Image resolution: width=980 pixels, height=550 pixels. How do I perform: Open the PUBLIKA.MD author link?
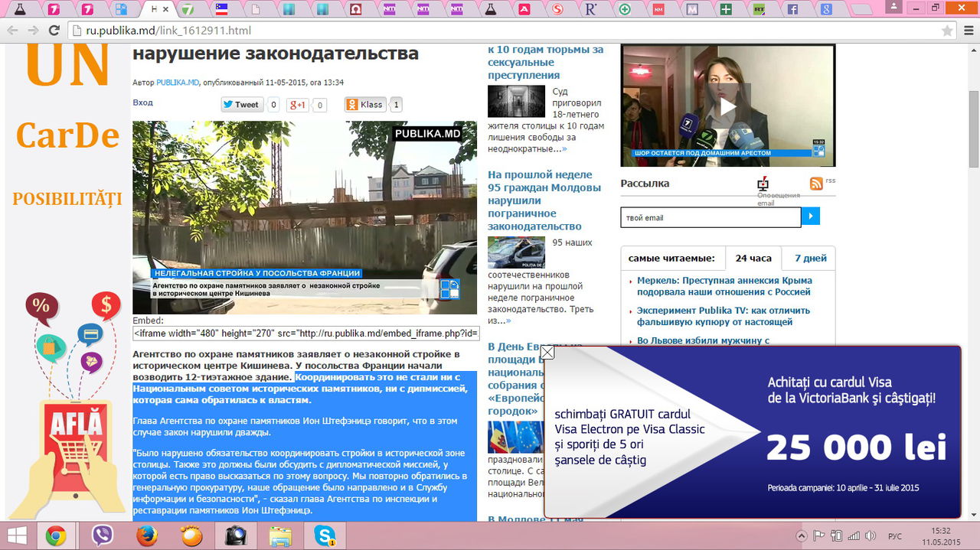coord(178,83)
